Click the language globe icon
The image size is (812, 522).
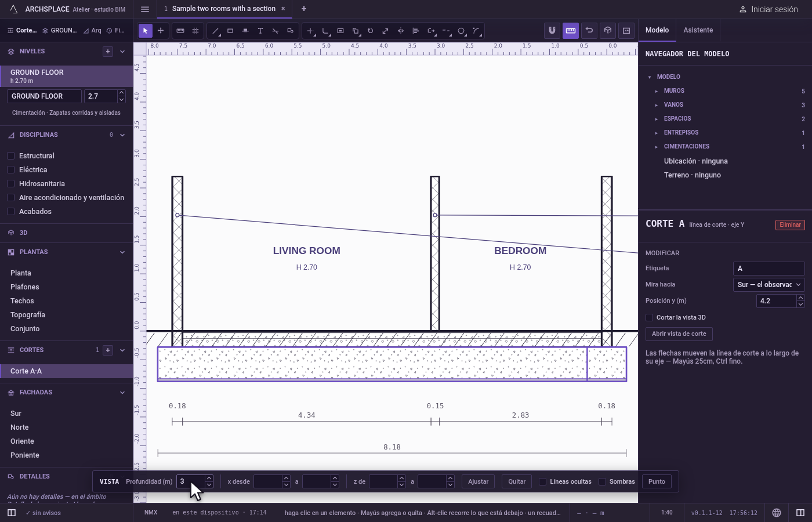pyautogui.click(x=777, y=513)
